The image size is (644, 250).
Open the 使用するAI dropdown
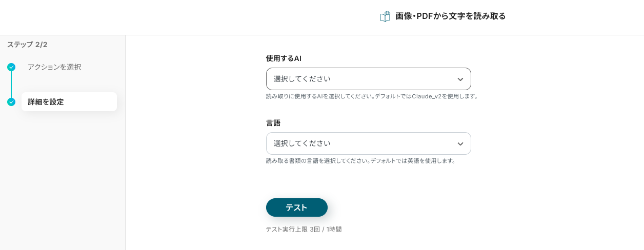coord(368,79)
